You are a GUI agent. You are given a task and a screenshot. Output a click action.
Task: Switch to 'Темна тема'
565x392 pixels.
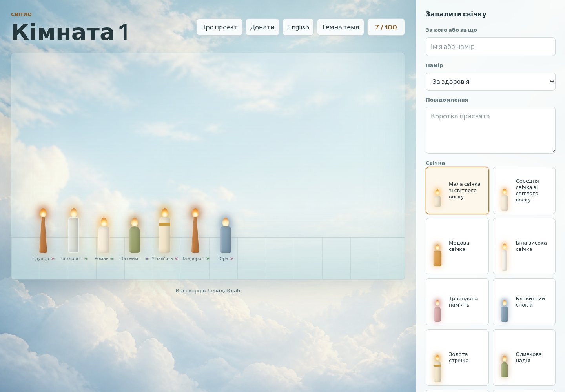point(340,27)
